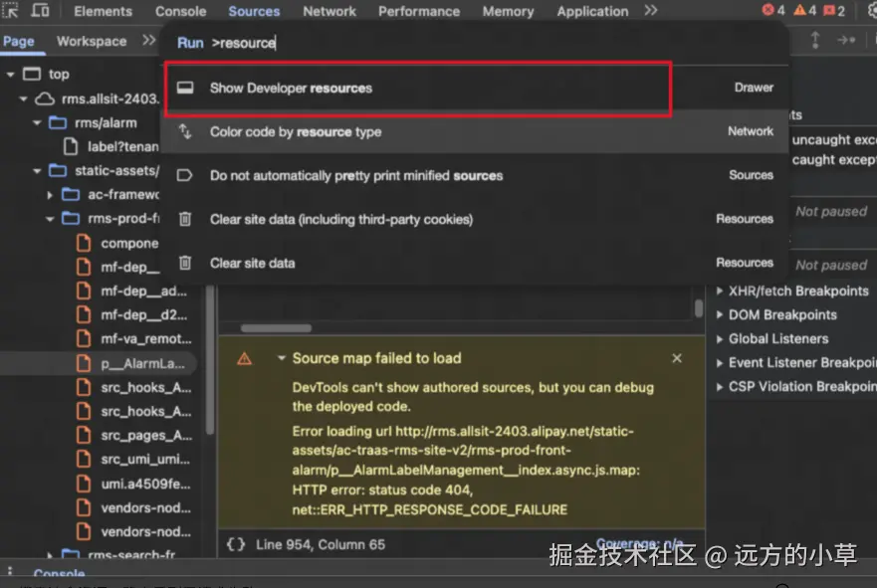This screenshot has height=588, width=877.
Task: Open DevTools settings gear icon
Action: pos(869,11)
